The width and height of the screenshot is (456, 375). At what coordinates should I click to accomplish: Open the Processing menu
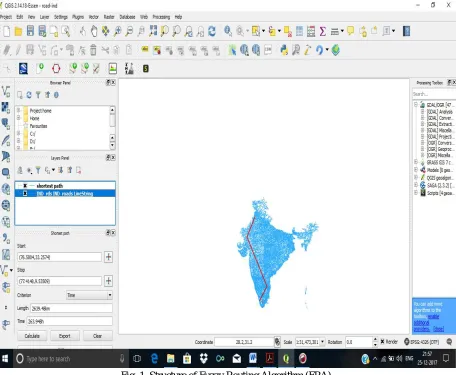coord(161,17)
